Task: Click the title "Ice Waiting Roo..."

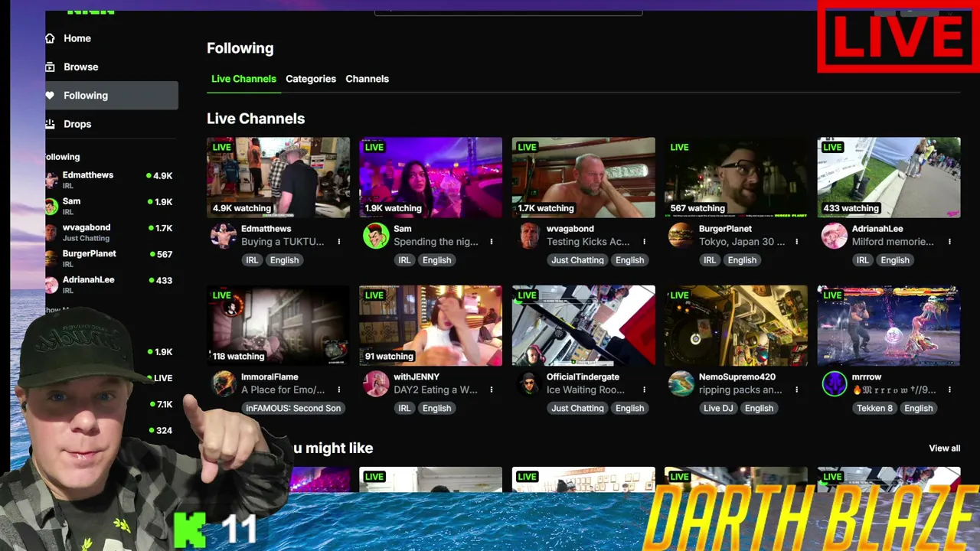Action: coord(586,390)
